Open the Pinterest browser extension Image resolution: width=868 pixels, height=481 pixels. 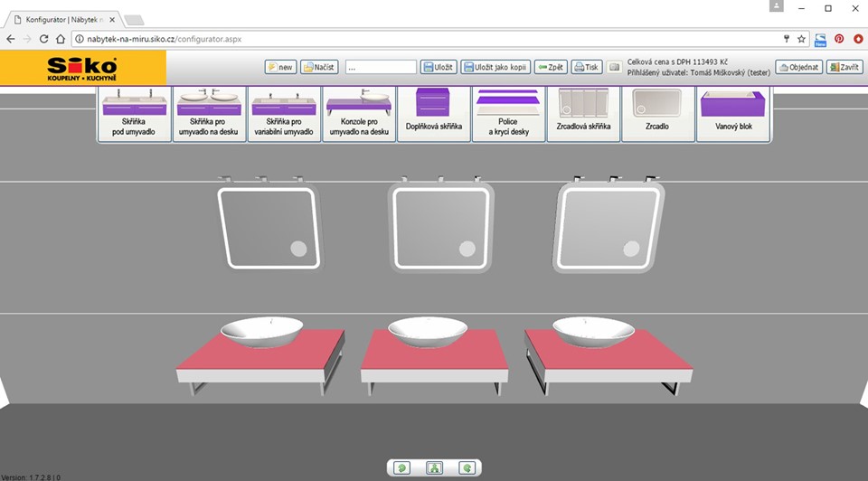[x=839, y=39]
